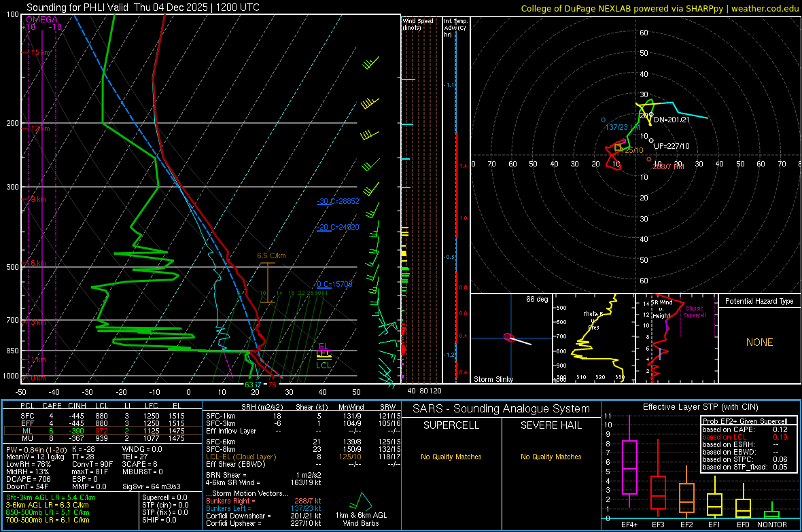Click the red 'based on LCL:' probability row
Viewport: 802px width, 532px height.
[745, 437]
